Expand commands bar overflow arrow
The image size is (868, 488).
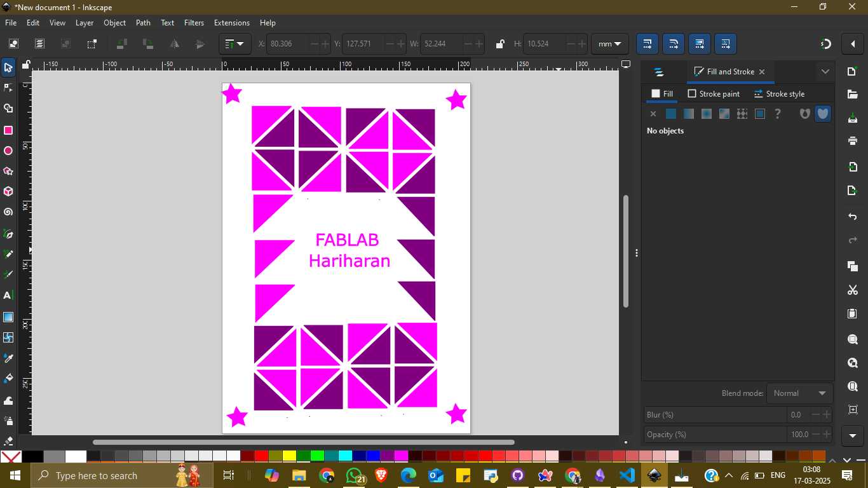click(x=853, y=436)
